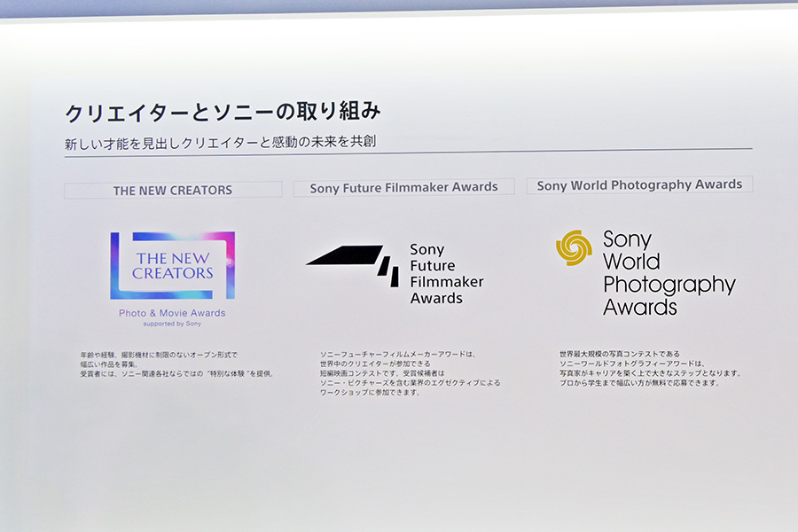
Task: Click the Photo & Movie Awards caption
Action: [172, 313]
